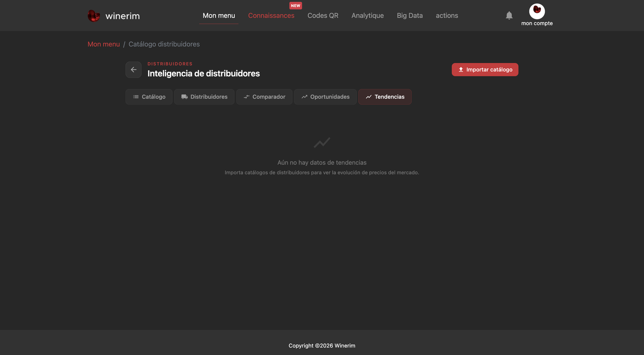Viewport: 644px width, 355px height.
Task: Open the Analytique section
Action: (x=368, y=15)
